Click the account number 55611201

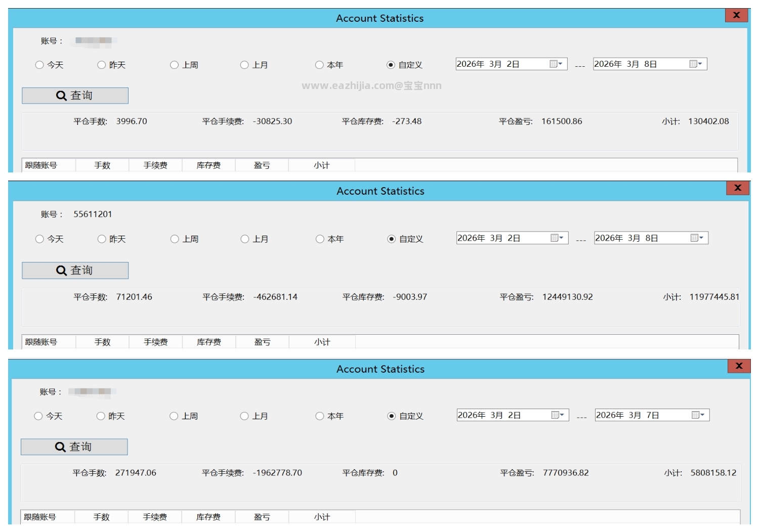pos(93,214)
